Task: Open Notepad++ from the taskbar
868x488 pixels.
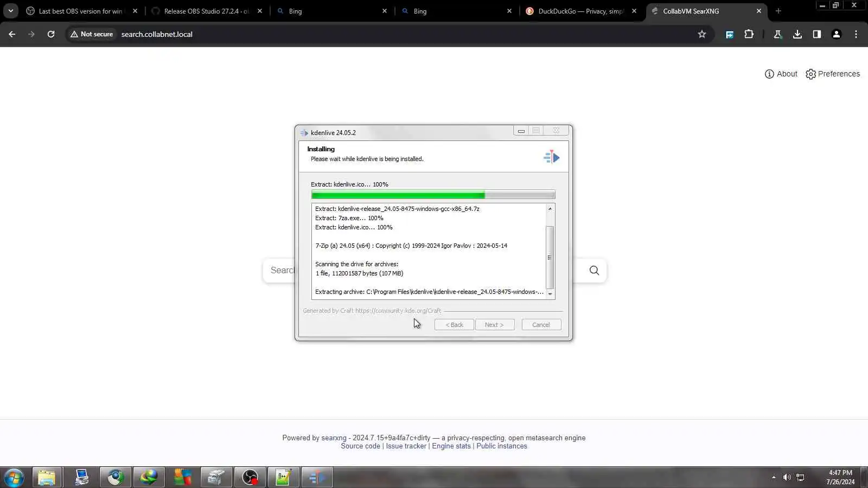Action: (x=283, y=478)
